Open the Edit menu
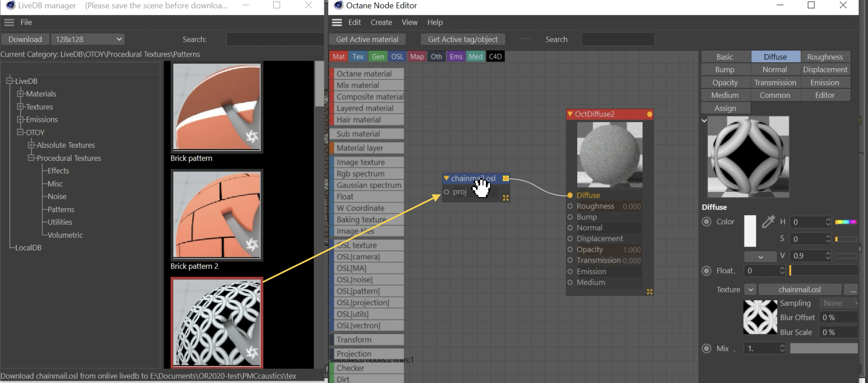 [354, 22]
